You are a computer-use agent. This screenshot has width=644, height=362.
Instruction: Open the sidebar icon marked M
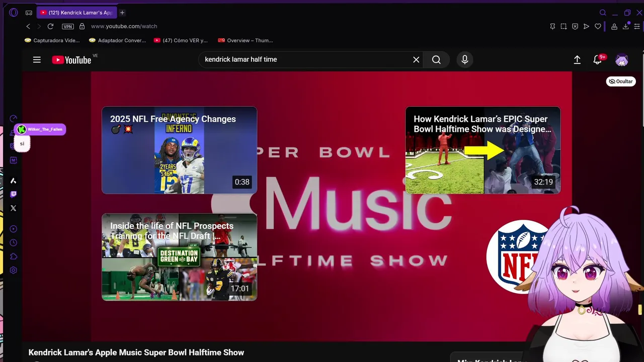pos(13,160)
